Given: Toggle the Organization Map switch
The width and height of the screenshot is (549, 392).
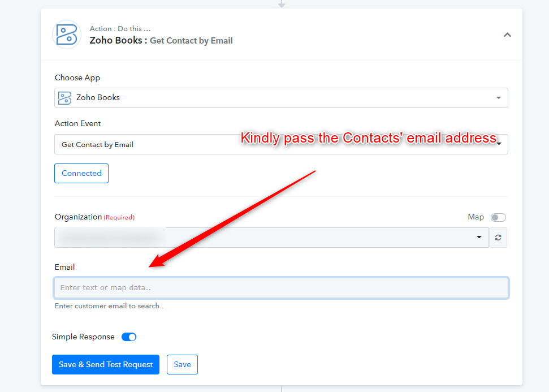Looking at the screenshot, I should tap(498, 217).
